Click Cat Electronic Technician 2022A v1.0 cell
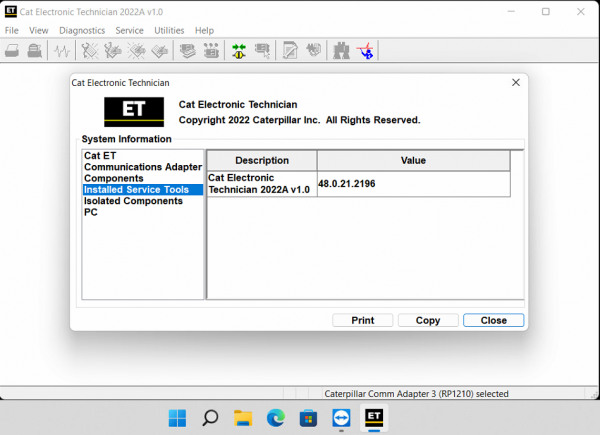Image resolution: width=600 pixels, height=435 pixels. tap(262, 184)
